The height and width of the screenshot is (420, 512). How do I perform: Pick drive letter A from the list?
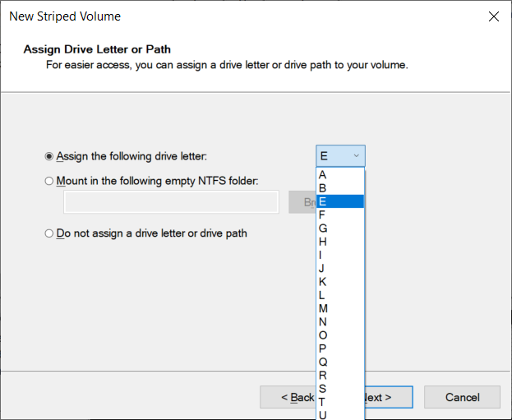[340, 175]
